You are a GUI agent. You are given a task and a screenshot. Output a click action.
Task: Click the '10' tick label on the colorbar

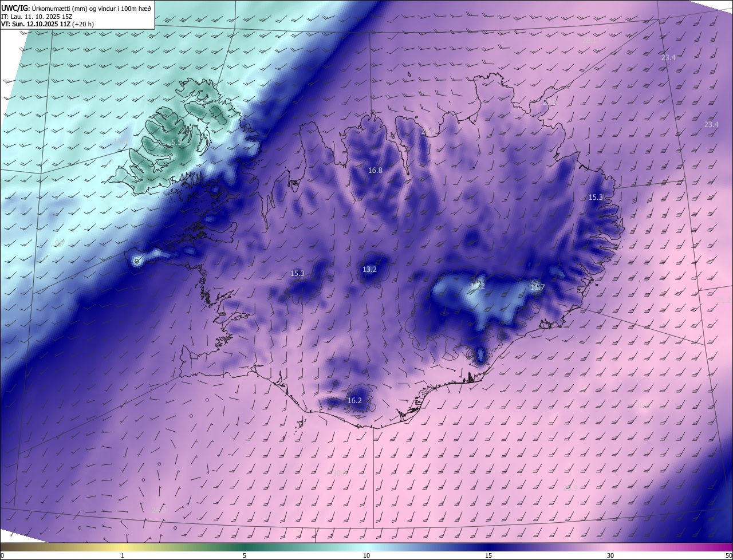click(x=366, y=555)
